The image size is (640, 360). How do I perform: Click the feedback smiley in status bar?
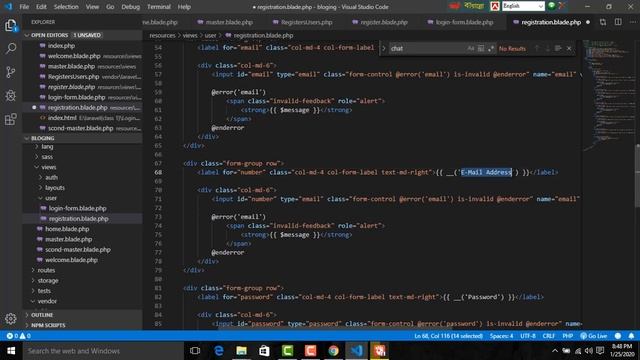pyautogui.click(x=618, y=336)
